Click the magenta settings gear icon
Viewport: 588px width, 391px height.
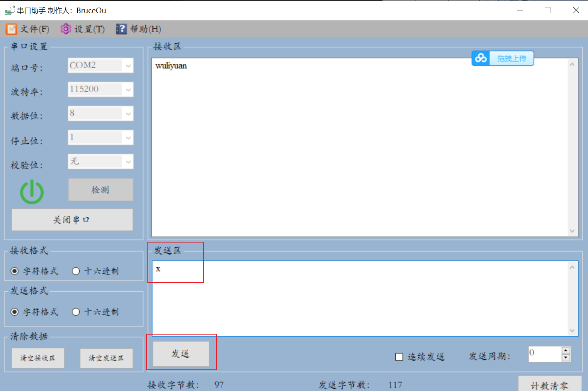click(66, 29)
